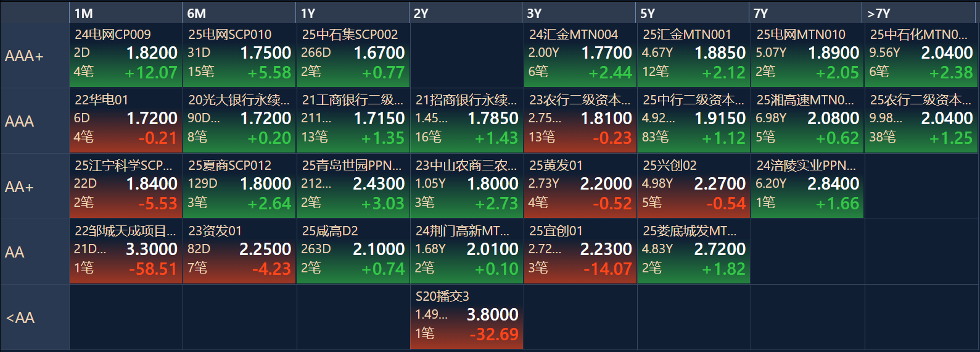Select the 21招商银行永续 bond tile
Image resolution: width=980 pixels, height=352 pixels.
466,120
